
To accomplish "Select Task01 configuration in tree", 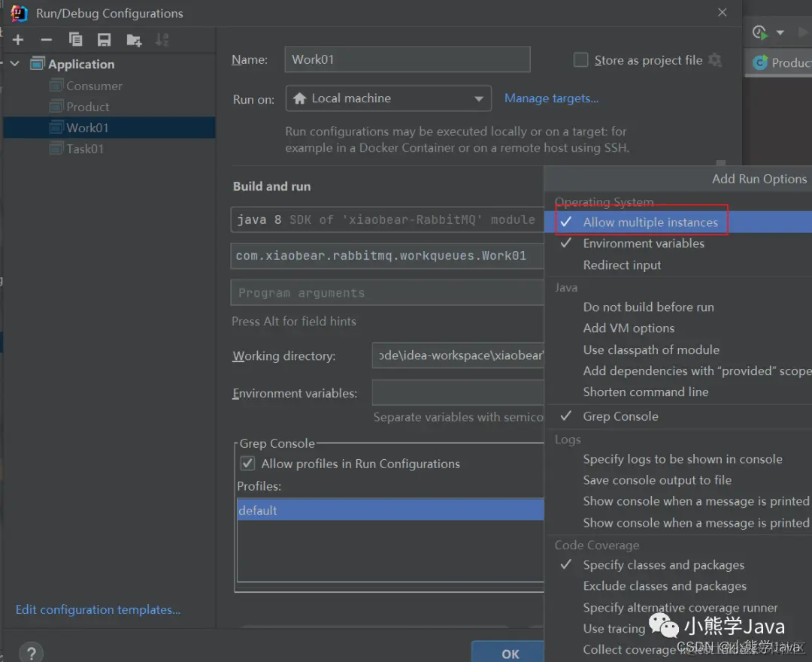I will point(85,149).
